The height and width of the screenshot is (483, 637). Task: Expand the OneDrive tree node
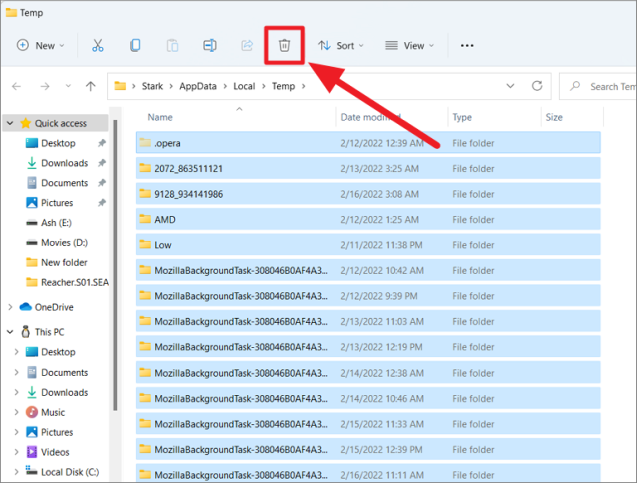click(10, 308)
